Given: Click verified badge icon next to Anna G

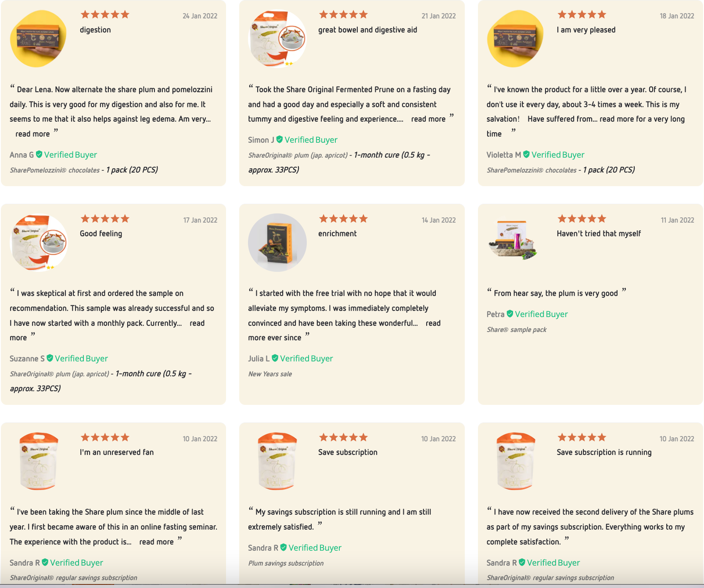Looking at the screenshot, I should 39,154.
